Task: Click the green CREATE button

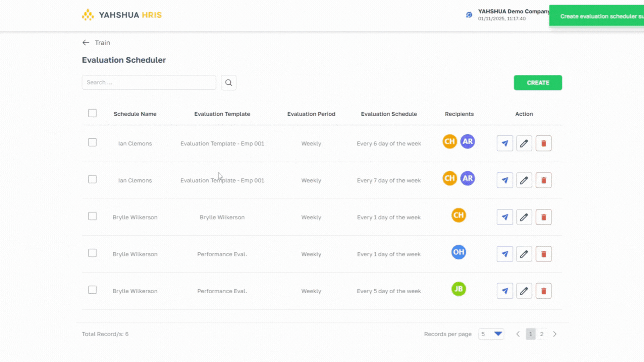Action: click(x=538, y=82)
